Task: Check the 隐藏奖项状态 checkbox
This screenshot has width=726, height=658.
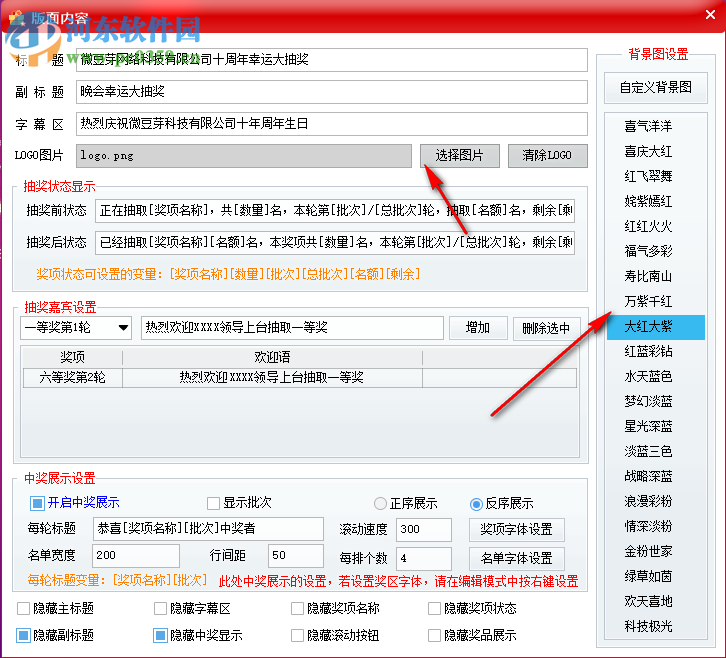Action: coord(434,608)
